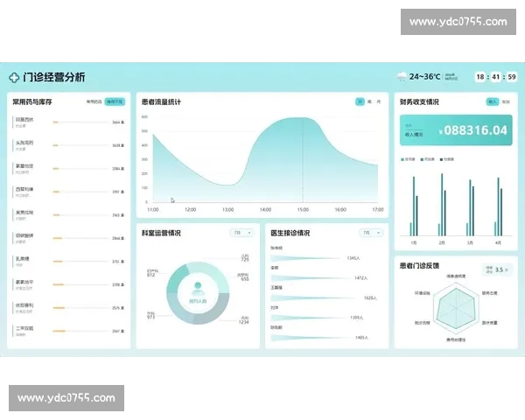This screenshot has height=420, width=525.
Task: Click the second legend square in finance chart
Action: click(422, 159)
